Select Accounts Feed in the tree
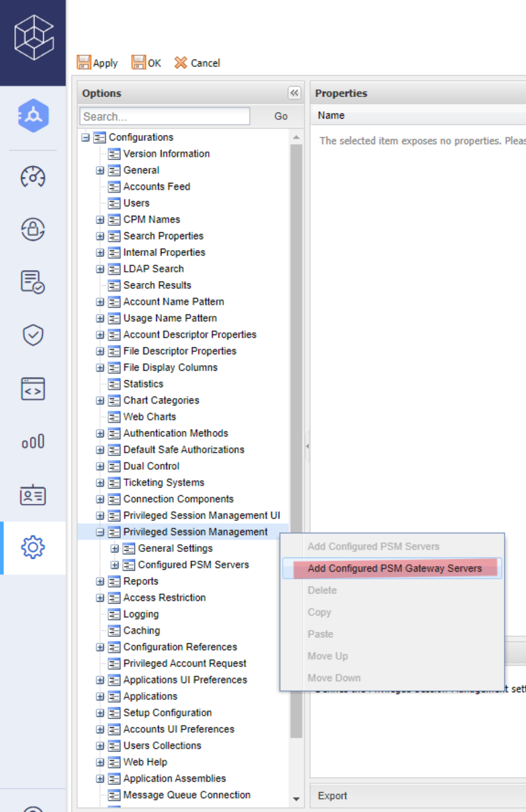The width and height of the screenshot is (526, 812). 157,187
